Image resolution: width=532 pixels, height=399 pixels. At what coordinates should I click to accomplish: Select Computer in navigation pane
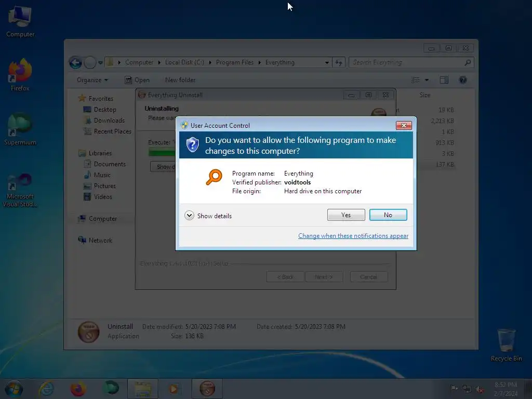coord(102,219)
